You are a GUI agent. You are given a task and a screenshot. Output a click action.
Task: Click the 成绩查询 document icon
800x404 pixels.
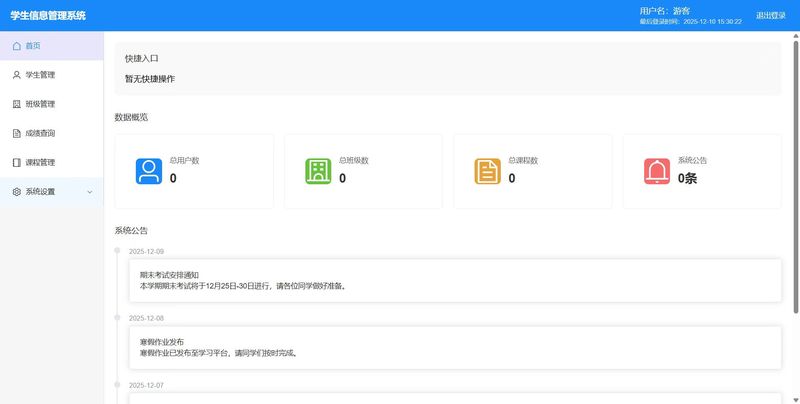(16, 133)
